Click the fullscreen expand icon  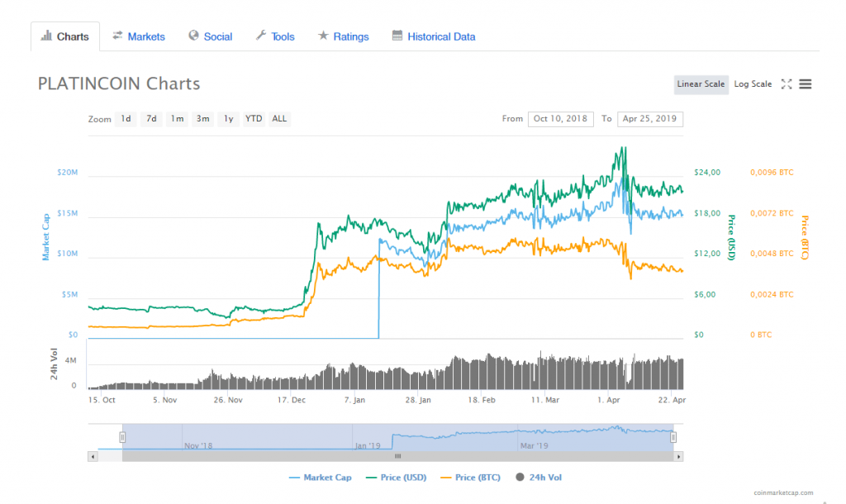tap(787, 84)
